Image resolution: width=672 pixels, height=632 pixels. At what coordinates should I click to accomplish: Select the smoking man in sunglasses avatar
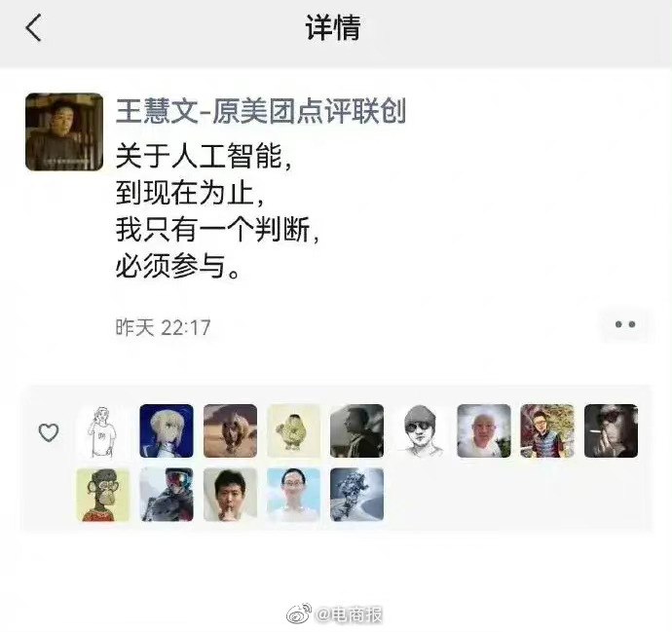(612, 431)
